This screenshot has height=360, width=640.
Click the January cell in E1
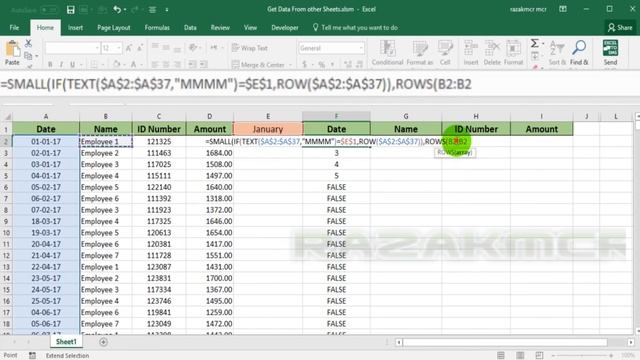click(x=268, y=129)
